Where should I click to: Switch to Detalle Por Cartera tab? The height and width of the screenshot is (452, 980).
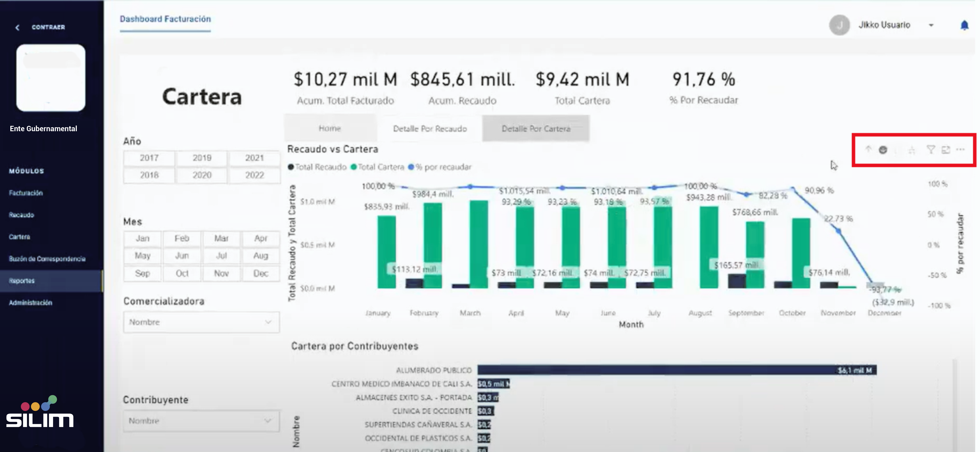536,129
